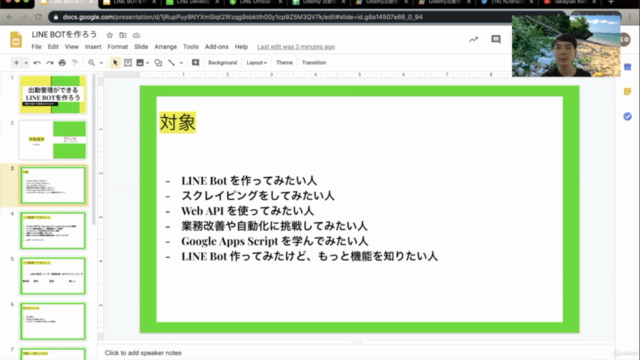This screenshot has height=360, width=640.
Task: Click the Zoom magnifier tool
Action: [91, 62]
